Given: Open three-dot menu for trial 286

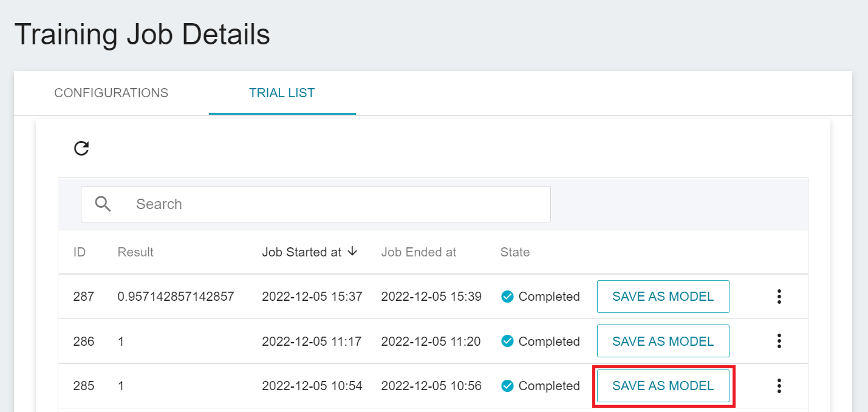Looking at the screenshot, I should point(779,342).
